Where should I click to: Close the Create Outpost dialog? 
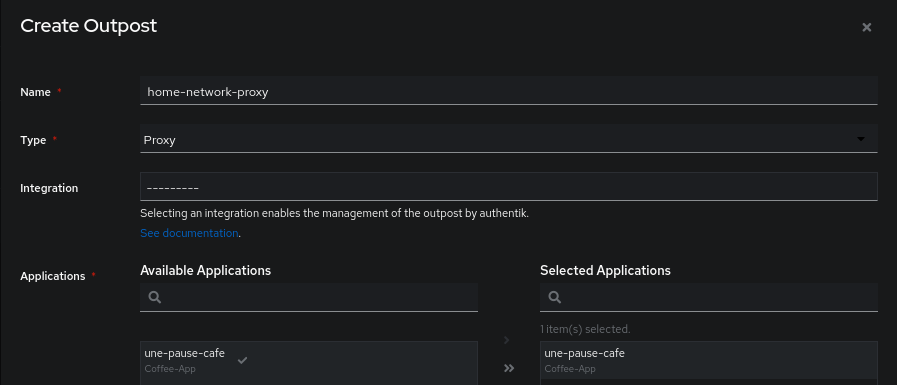[x=866, y=27]
